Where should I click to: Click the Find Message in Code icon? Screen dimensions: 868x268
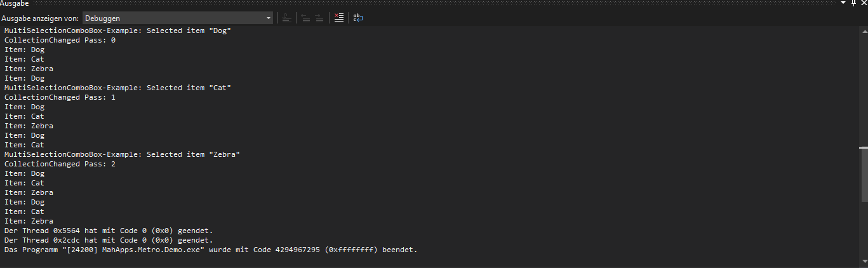[x=287, y=18]
